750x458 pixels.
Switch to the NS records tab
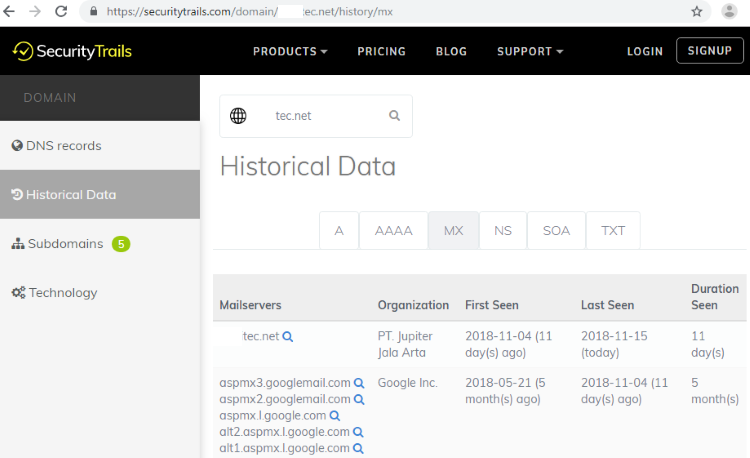tap(503, 230)
